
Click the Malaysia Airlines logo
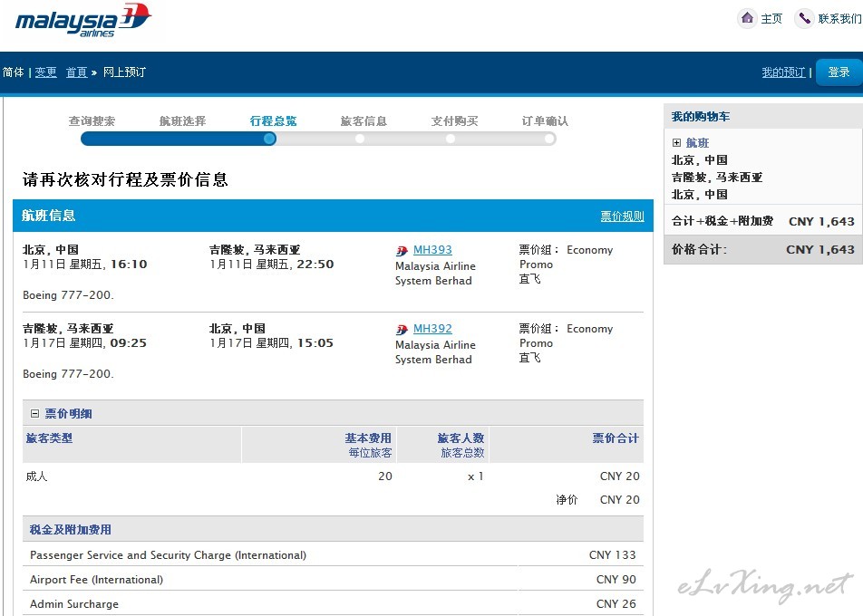(x=83, y=20)
